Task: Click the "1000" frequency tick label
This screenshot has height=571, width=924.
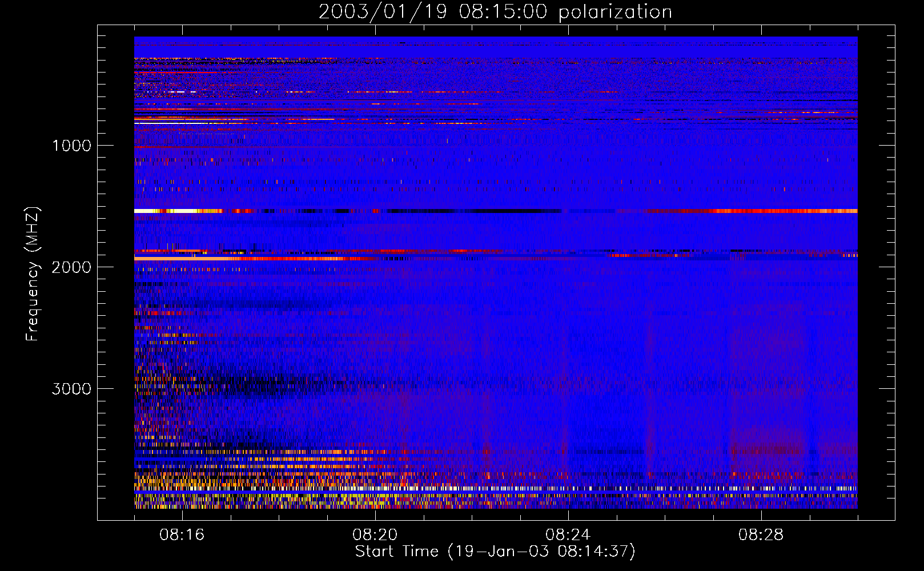Action: [x=71, y=146]
